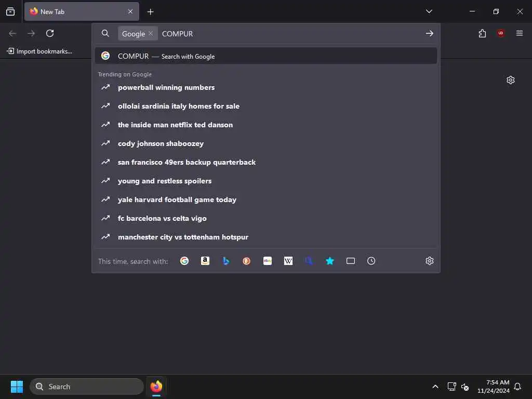Select suggestion young and restless spoilers
The height and width of the screenshot is (399, 532).
(x=266, y=181)
